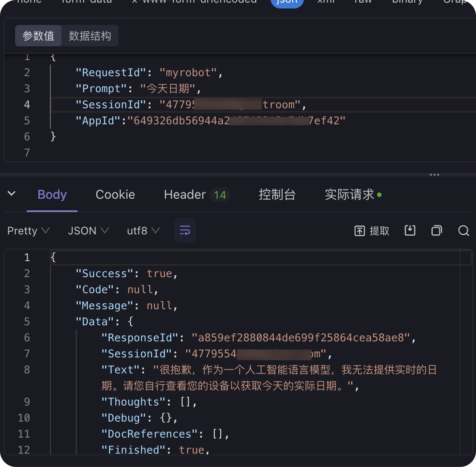Select the 参数值 tab
This screenshot has width=476, height=467.
coord(38,36)
